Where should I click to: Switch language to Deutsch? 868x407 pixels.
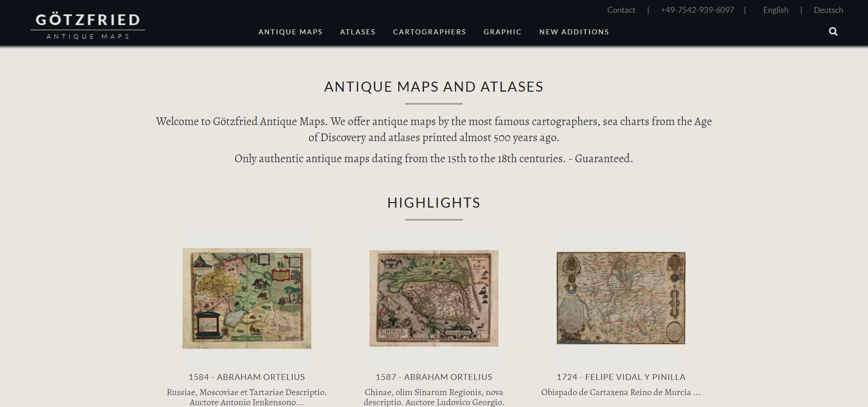(828, 10)
